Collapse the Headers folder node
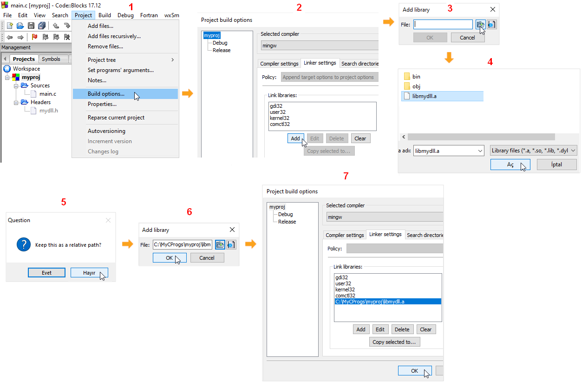 [x=16, y=102]
